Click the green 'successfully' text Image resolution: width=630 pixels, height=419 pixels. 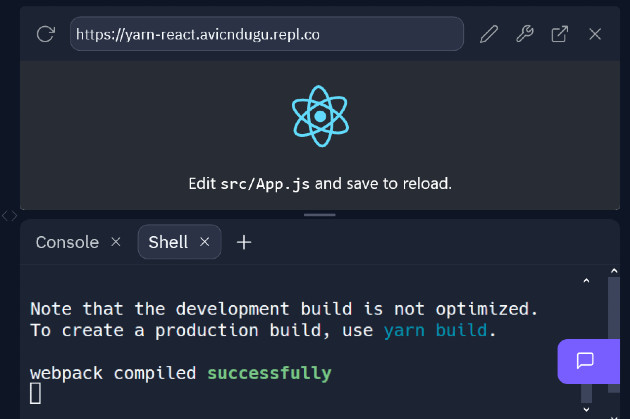point(269,373)
